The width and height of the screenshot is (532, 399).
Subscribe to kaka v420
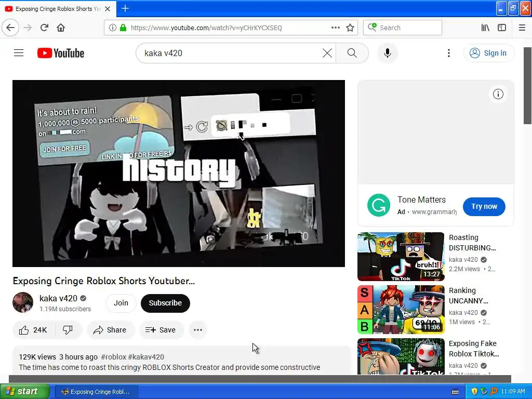coord(165,303)
